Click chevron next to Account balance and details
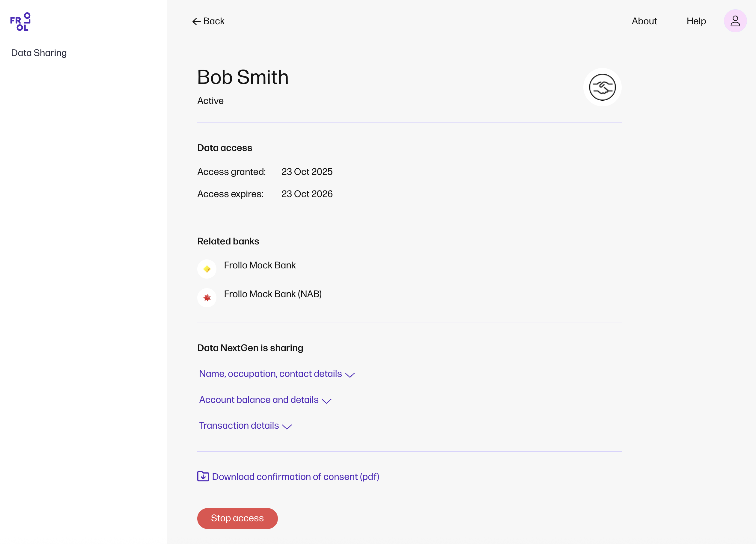This screenshot has width=756, height=544. click(326, 401)
